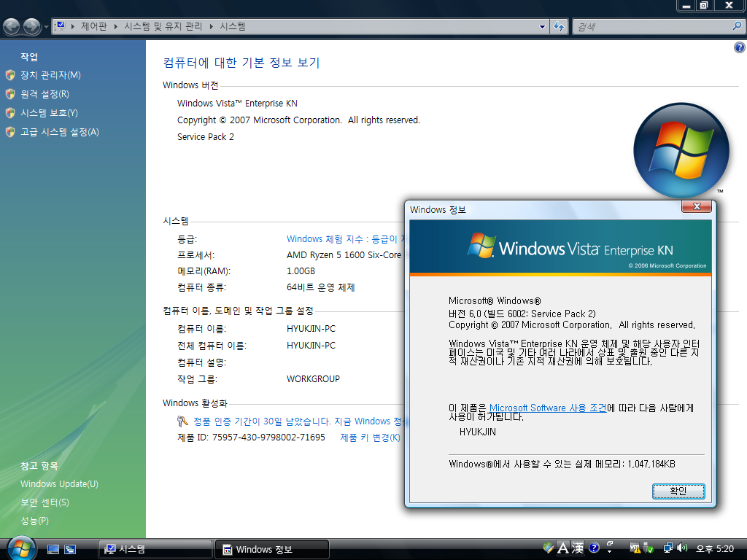The height and width of the screenshot is (560, 747).
Task: Click 64비트 운영 체제 text
Action: (x=321, y=287)
